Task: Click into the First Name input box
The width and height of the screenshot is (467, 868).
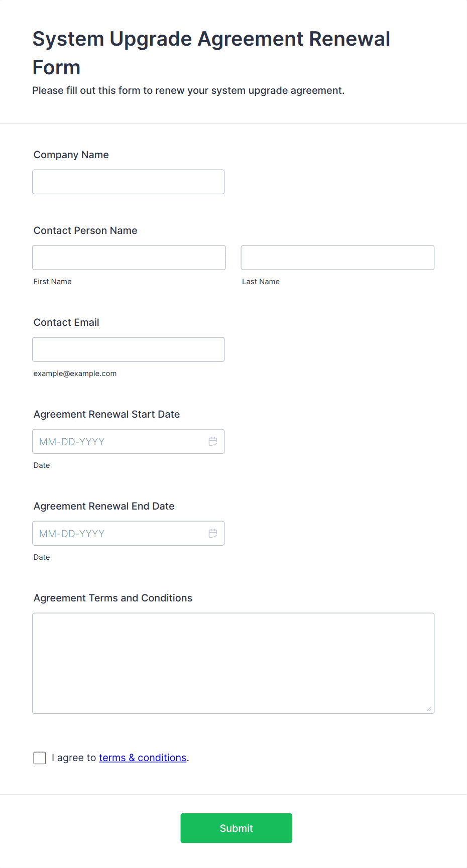Action: (x=129, y=258)
